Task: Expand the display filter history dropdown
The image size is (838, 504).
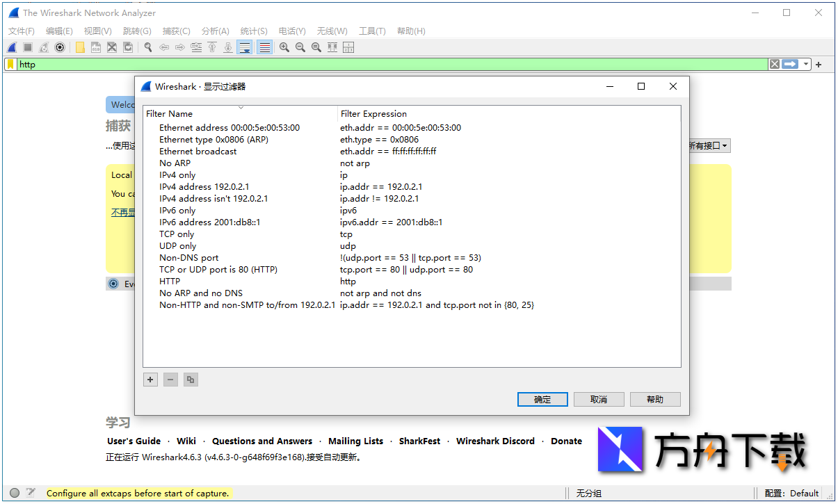Action: coord(806,64)
